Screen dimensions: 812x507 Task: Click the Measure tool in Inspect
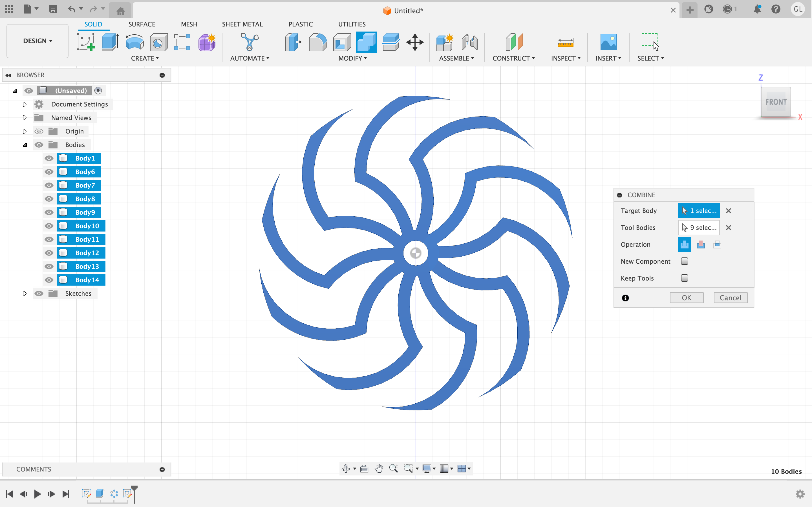coord(565,42)
